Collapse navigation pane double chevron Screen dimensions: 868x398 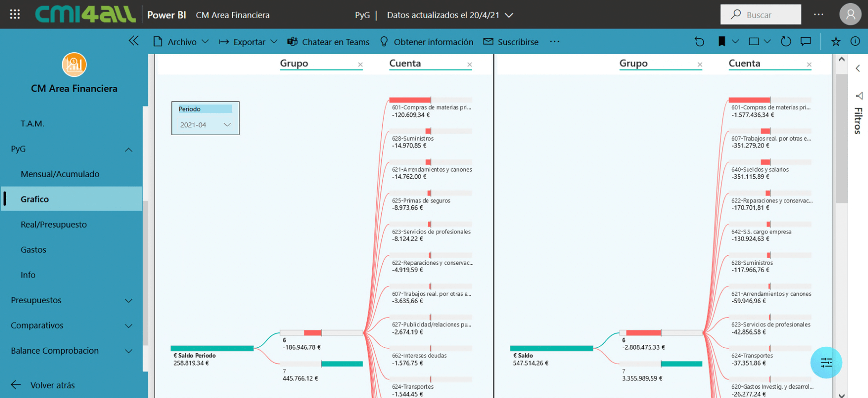click(x=133, y=41)
